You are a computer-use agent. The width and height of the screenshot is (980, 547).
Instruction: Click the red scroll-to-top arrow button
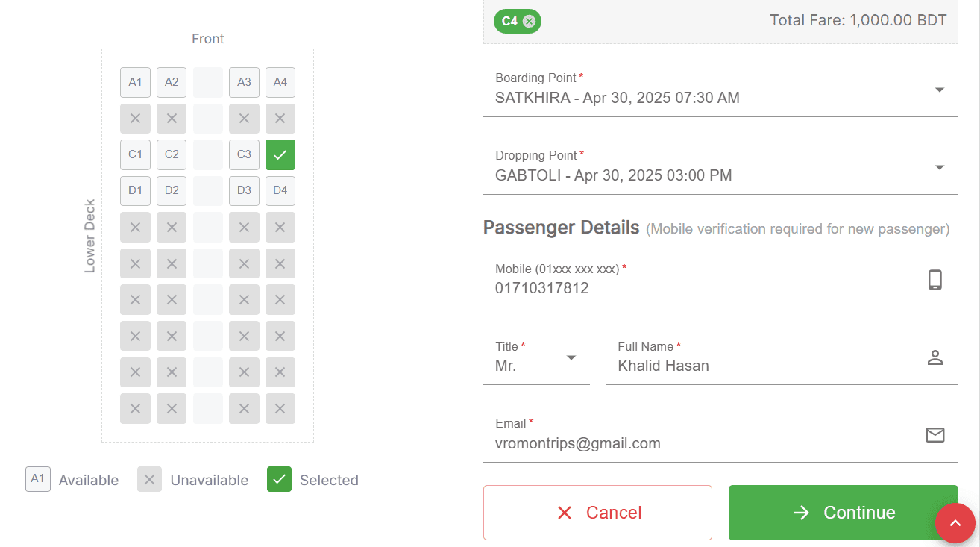coord(955,523)
